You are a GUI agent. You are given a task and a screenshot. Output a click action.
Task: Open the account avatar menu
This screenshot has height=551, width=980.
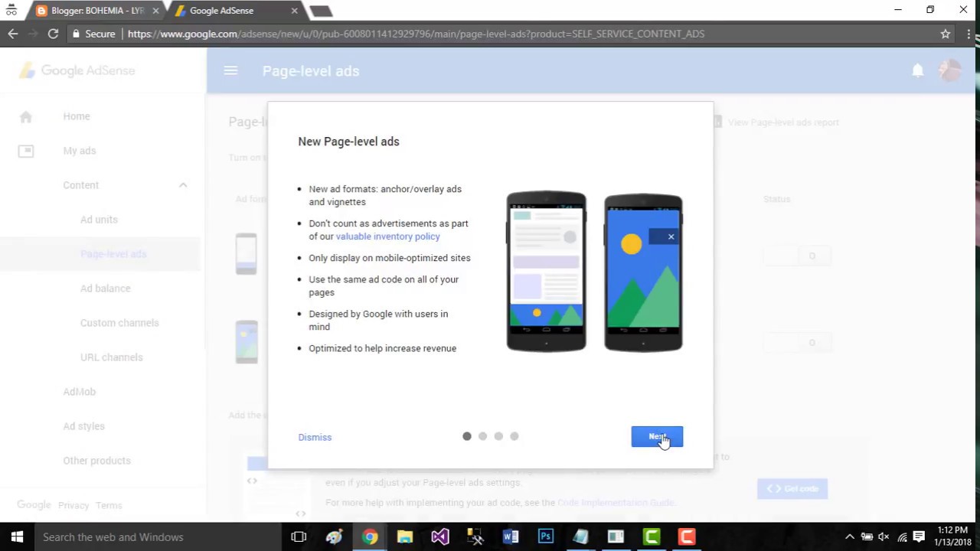(x=950, y=70)
